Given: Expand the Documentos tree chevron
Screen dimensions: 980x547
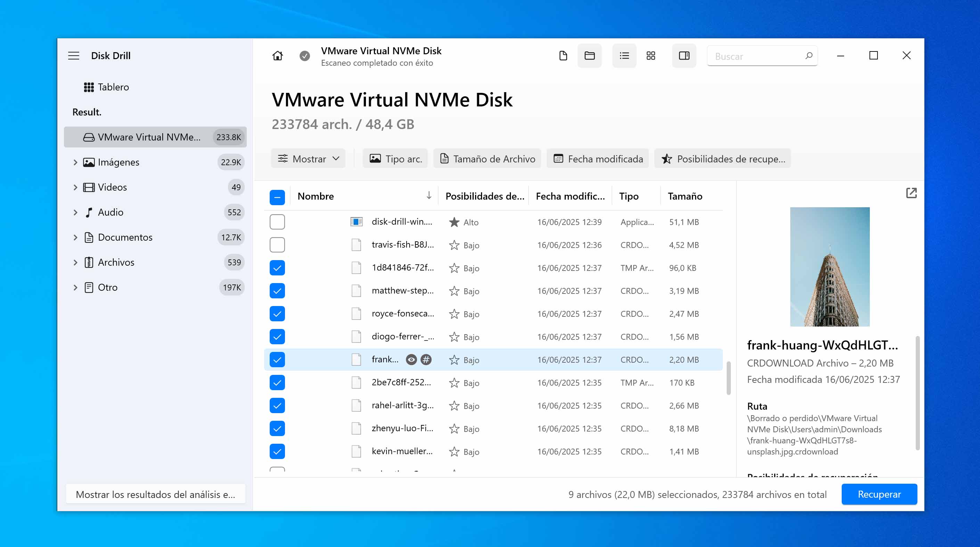Looking at the screenshot, I should 75,237.
